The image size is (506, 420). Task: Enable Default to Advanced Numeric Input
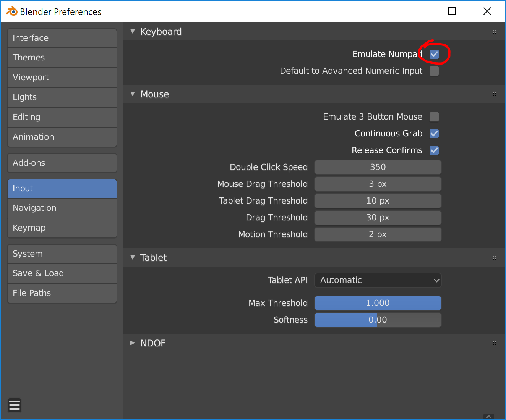(434, 71)
